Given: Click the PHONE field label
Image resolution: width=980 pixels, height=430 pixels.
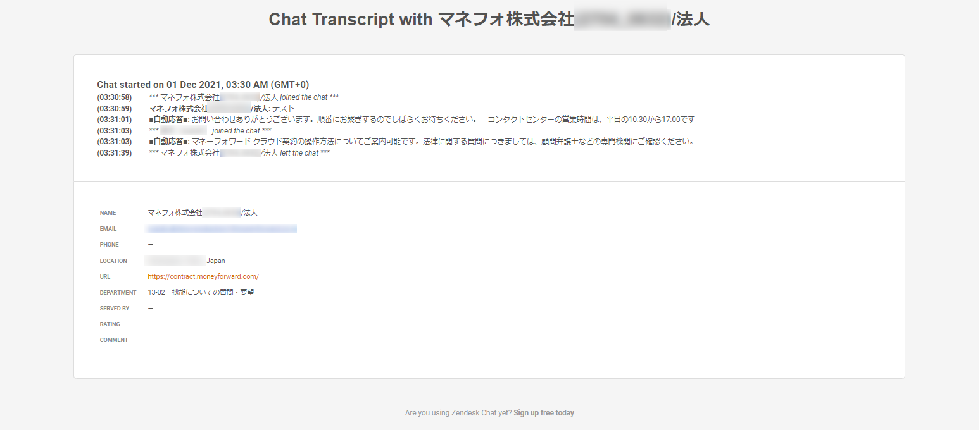Looking at the screenshot, I should [110, 245].
